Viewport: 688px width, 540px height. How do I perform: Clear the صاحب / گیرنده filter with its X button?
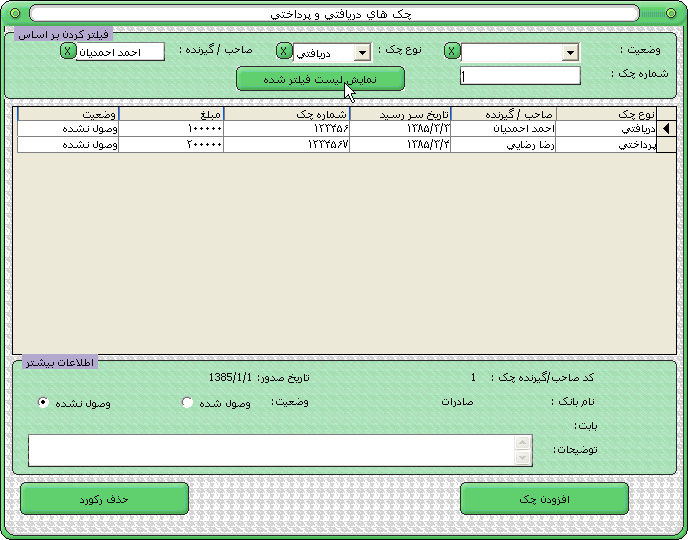[67, 51]
